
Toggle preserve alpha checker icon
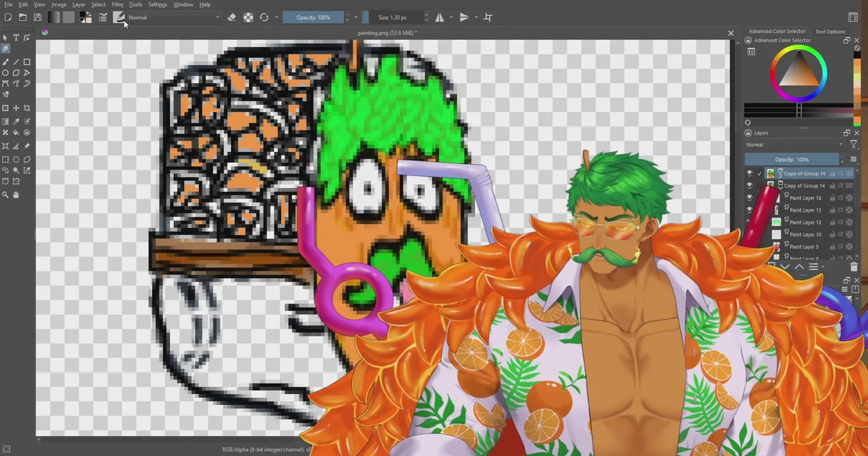pyautogui.click(x=248, y=18)
